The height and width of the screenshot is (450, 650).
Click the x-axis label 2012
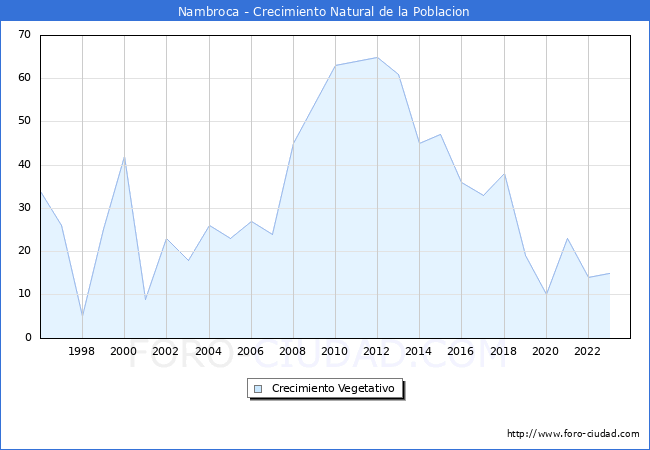click(x=376, y=351)
